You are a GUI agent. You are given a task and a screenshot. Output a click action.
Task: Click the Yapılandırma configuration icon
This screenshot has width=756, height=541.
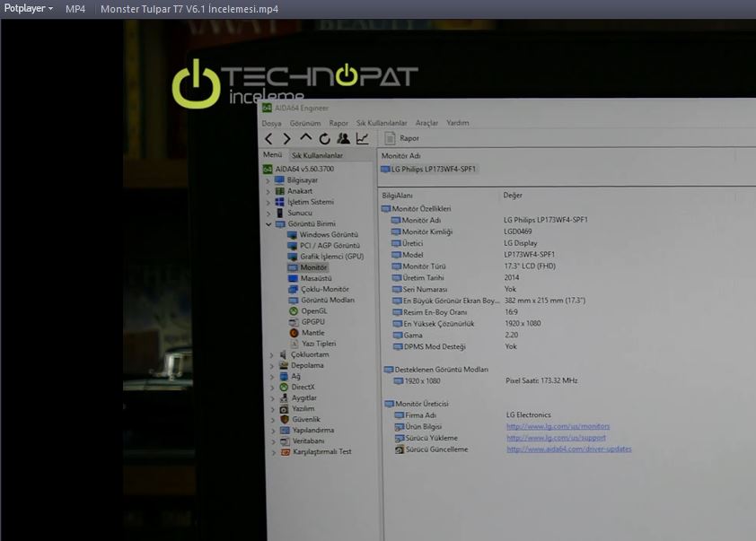[x=285, y=431]
